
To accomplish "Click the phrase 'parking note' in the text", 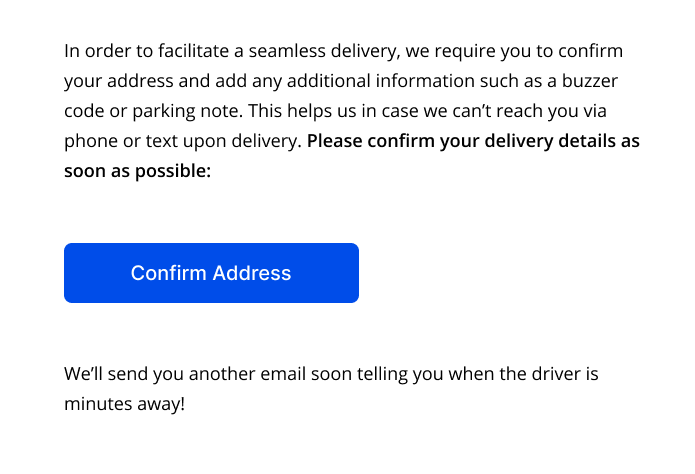I will tap(185, 111).
